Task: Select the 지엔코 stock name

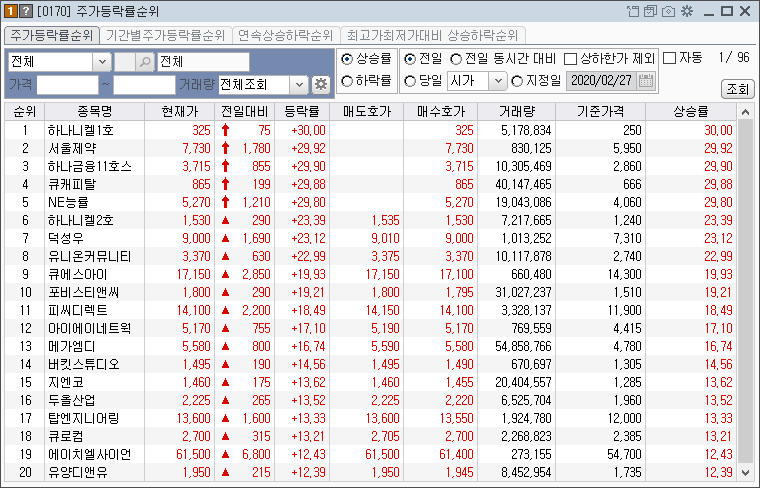Action: (x=65, y=382)
